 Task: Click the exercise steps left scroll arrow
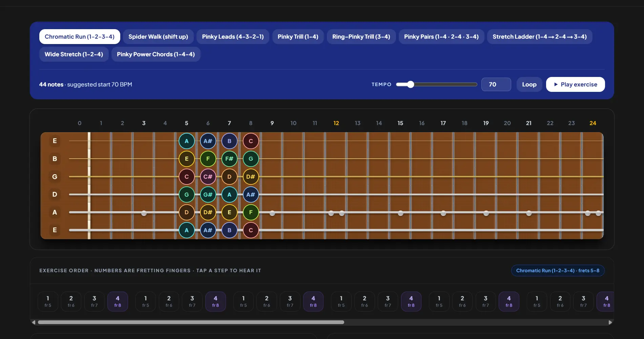pos(34,322)
